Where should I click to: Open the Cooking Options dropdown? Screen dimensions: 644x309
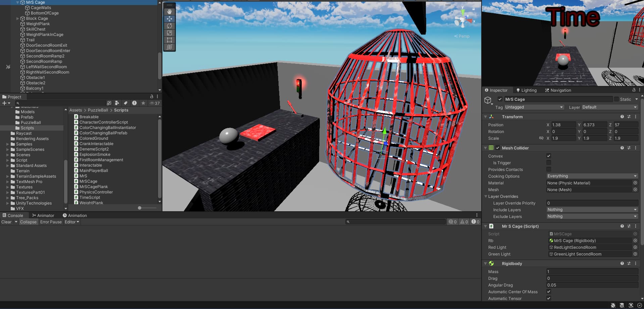[x=592, y=176]
